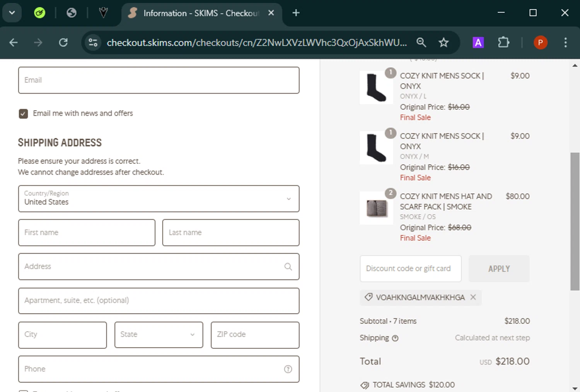Open the Chrome three-dot menu
The width and height of the screenshot is (580, 392).
pyautogui.click(x=565, y=43)
